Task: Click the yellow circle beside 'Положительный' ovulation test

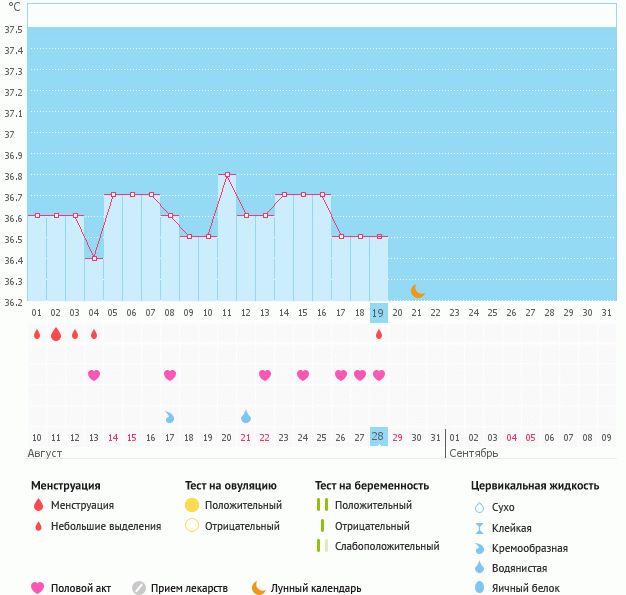Action: pos(192,505)
